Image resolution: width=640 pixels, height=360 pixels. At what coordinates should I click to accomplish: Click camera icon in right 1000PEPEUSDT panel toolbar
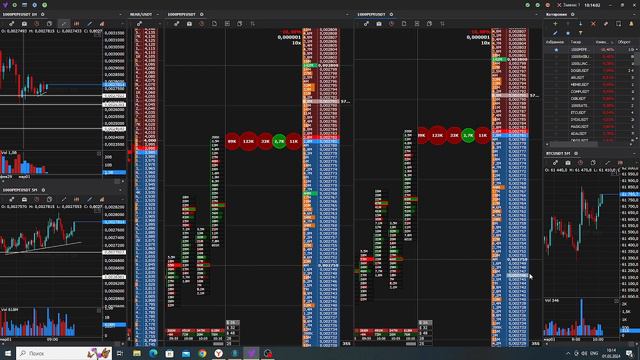click(x=379, y=24)
